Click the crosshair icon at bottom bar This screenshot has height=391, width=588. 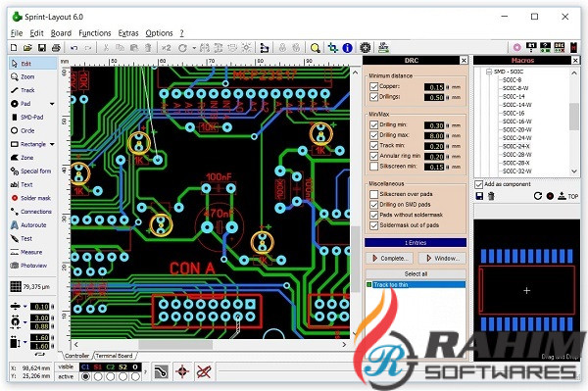coord(182,371)
